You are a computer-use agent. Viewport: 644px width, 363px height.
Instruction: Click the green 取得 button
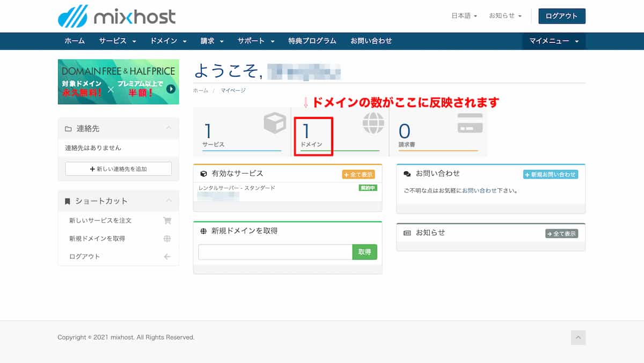pyautogui.click(x=364, y=252)
